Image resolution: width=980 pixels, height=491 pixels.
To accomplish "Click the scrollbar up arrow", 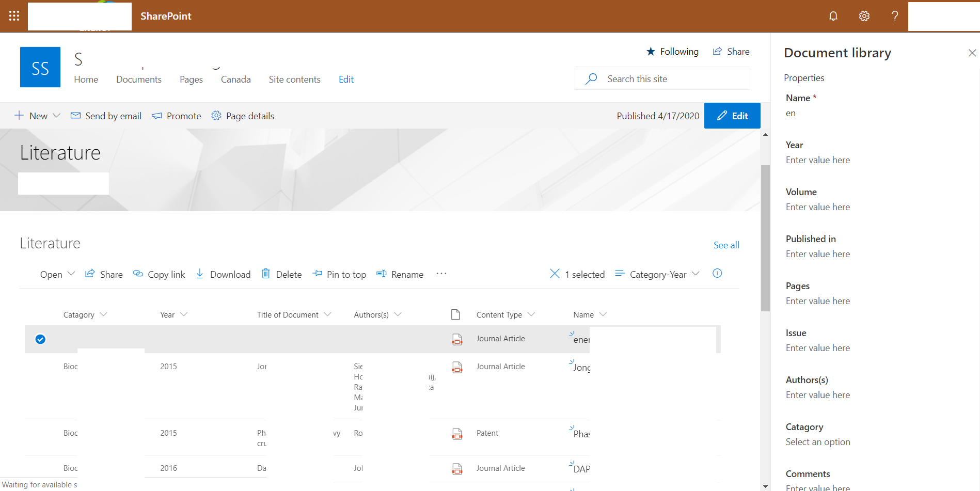I will [765, 134].
